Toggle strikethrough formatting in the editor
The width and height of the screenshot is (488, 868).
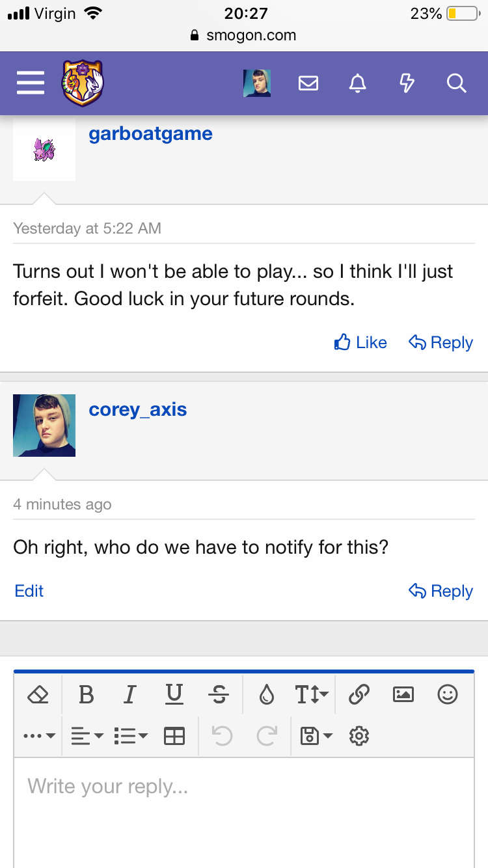click(x=219, y=695)
